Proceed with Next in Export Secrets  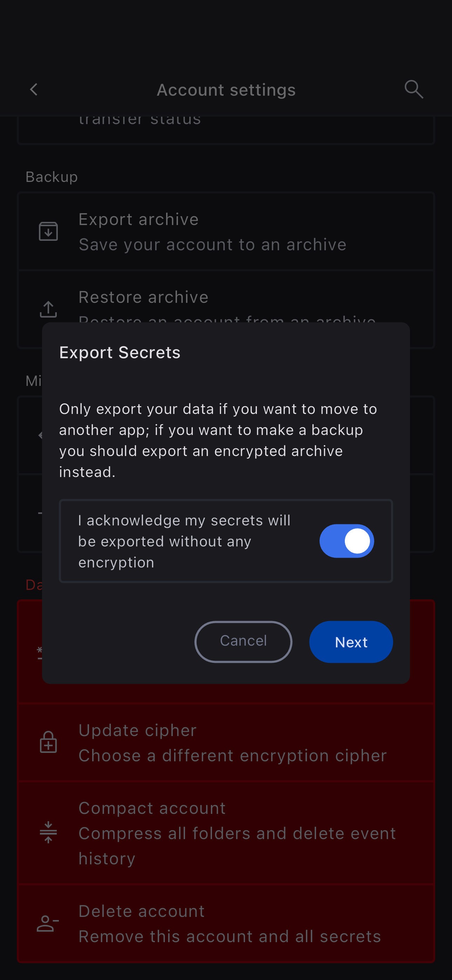click(351, 641)
